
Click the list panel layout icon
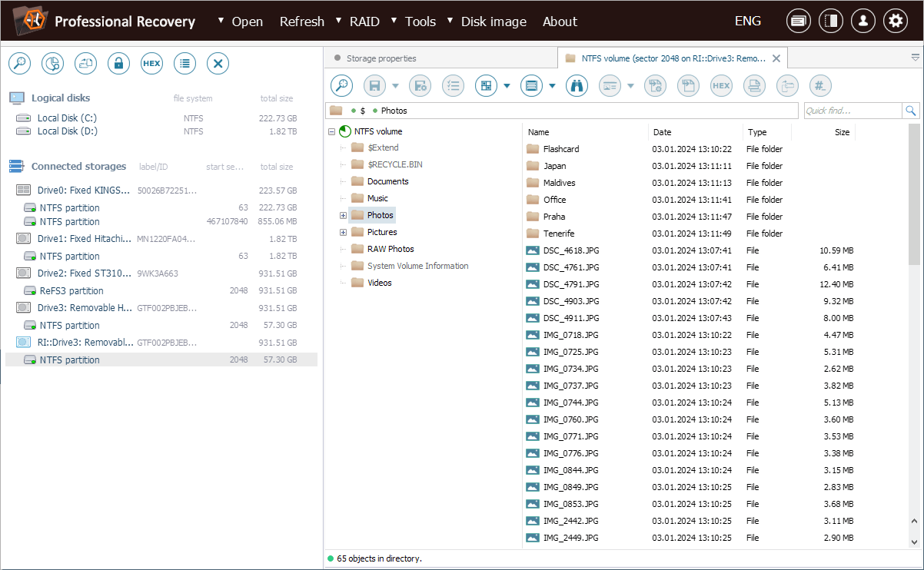tap(531, 86)
